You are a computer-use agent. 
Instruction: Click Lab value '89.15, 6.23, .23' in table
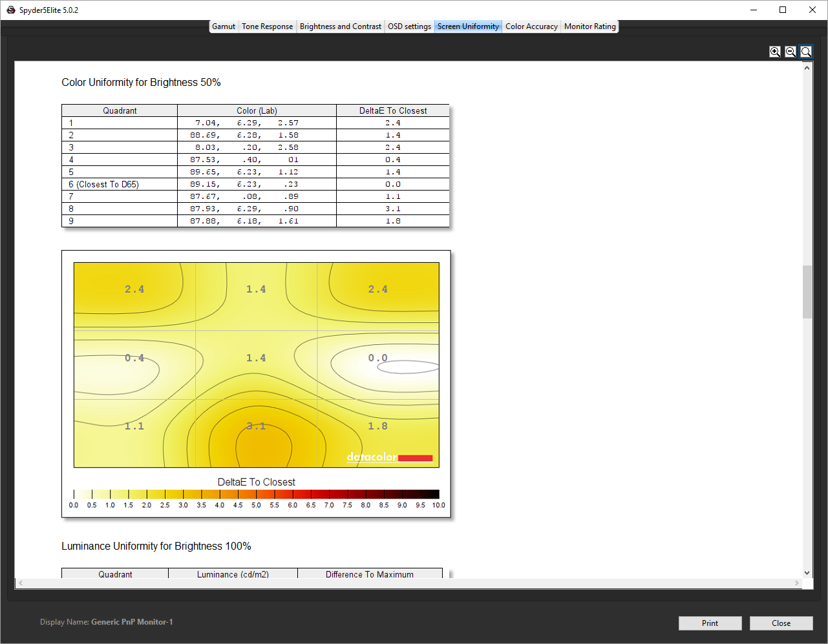coord(244,184)
